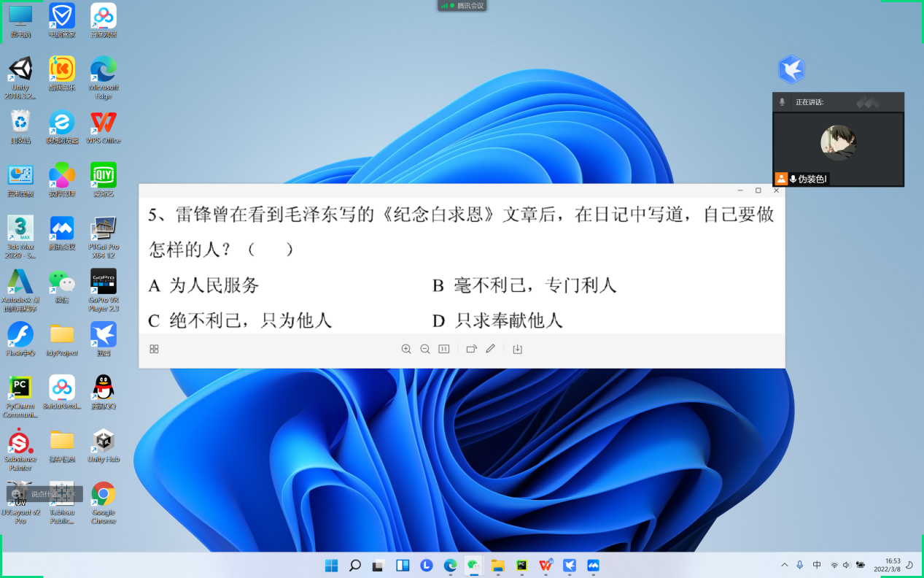Open Windows Start menu
This screenshot has width=924, height=578.
click(331, 565)
